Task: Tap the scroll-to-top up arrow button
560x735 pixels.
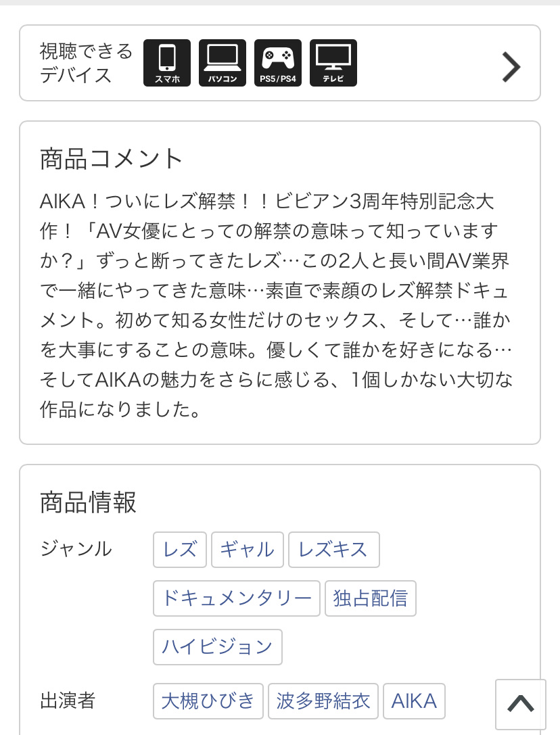Action: pyautogui.click(x=521, y=704)
